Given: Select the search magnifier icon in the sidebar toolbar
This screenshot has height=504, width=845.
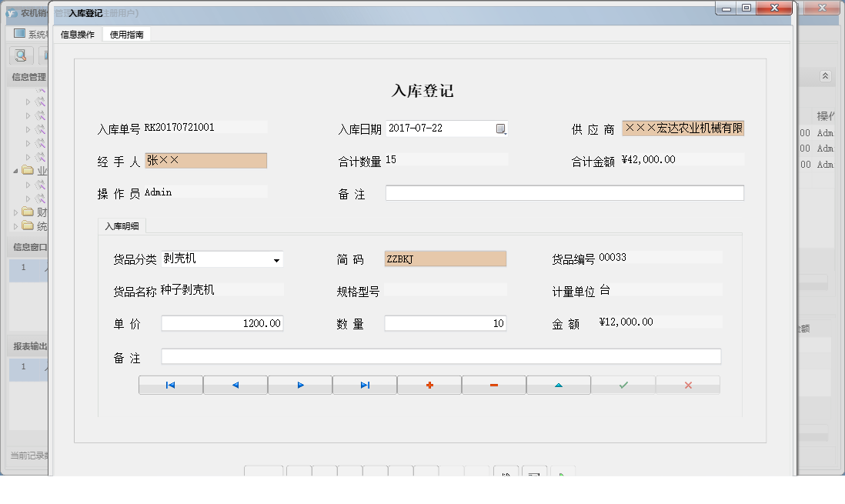Looking at the screenshot, I should coord(20,55).
